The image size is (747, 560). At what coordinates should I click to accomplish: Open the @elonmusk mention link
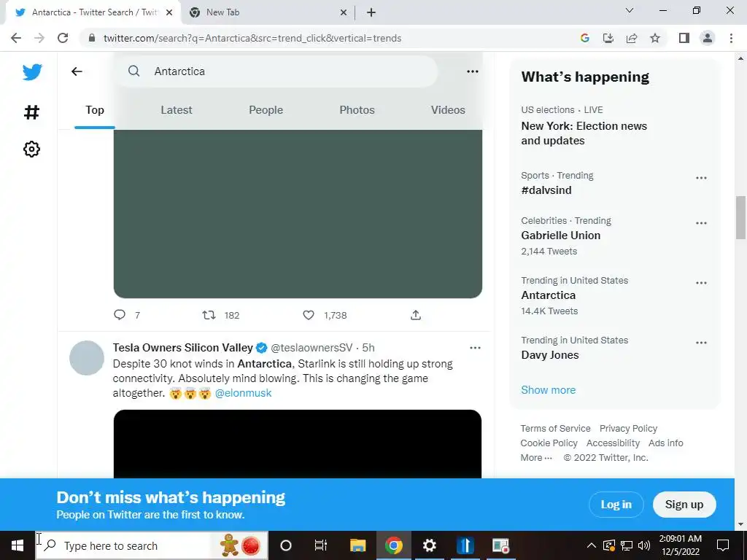243,393
